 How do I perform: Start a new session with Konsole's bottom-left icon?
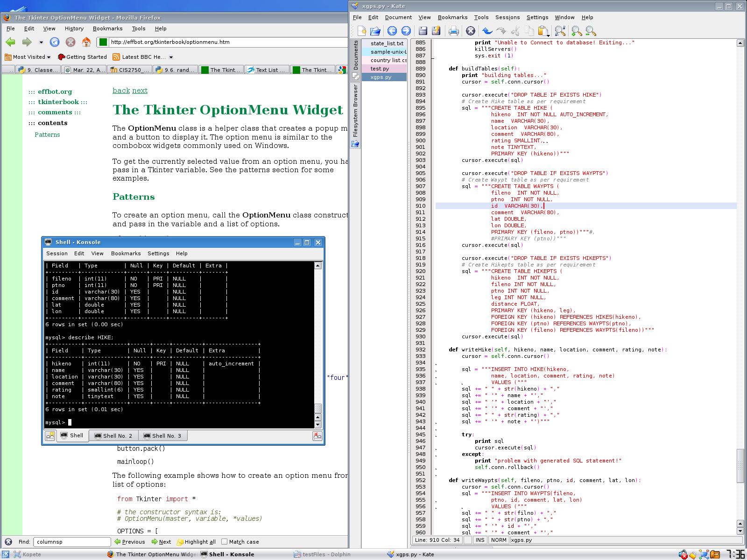pos(50,435)
